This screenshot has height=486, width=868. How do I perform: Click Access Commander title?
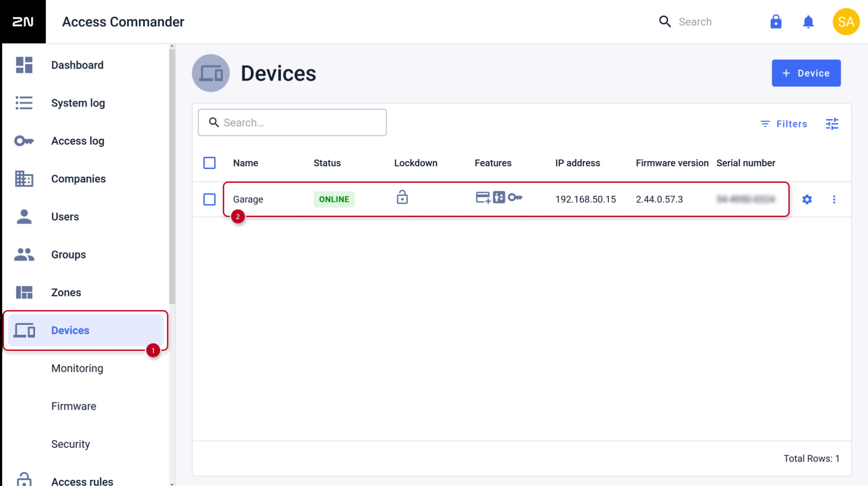[123, 22]
